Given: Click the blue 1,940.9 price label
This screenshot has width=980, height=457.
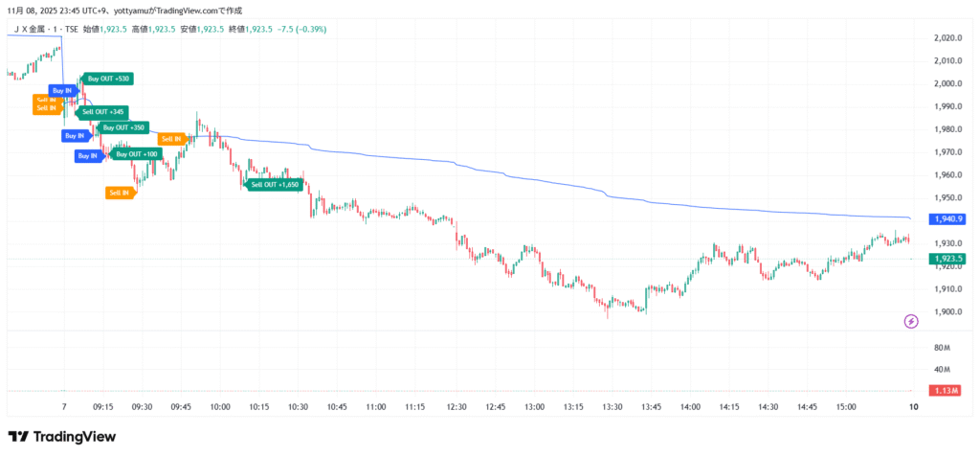Looking at the screenshot, I should tap(946, 218).
